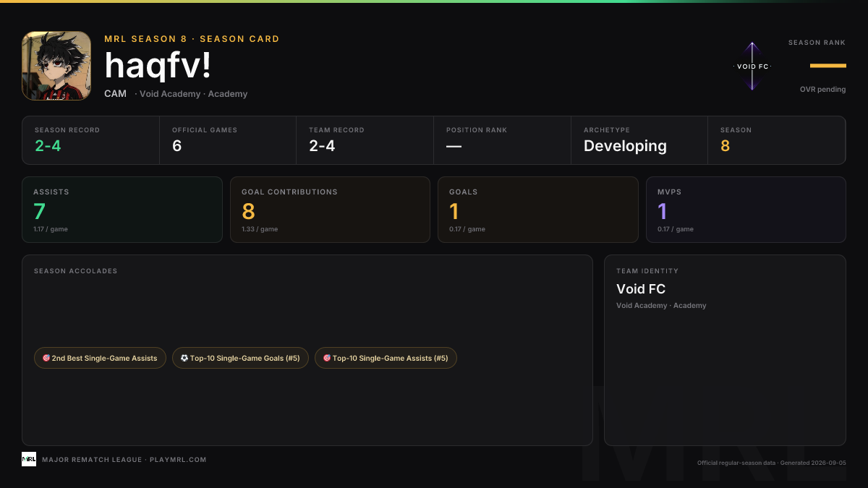Click the Top-10 Single-Game Goals (#5) badge

pos(240,358)
